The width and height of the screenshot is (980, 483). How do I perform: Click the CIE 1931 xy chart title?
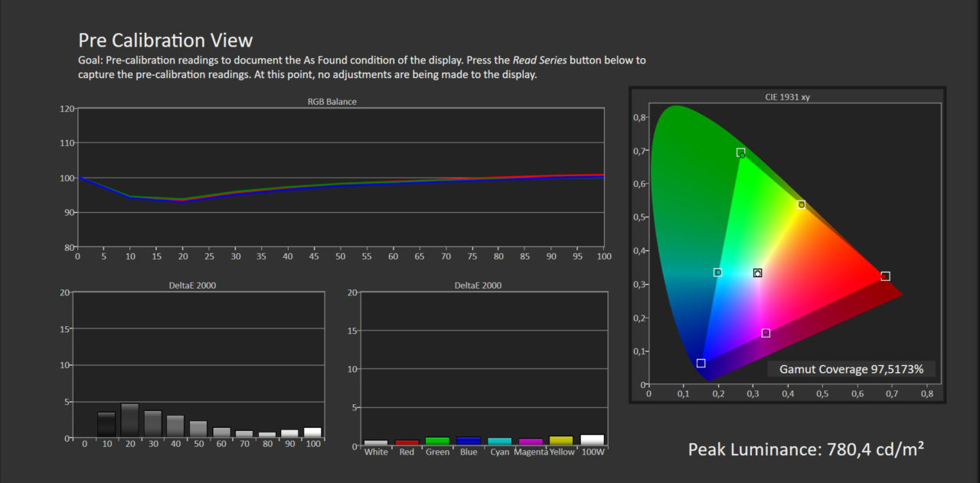[x=787, y=97]
